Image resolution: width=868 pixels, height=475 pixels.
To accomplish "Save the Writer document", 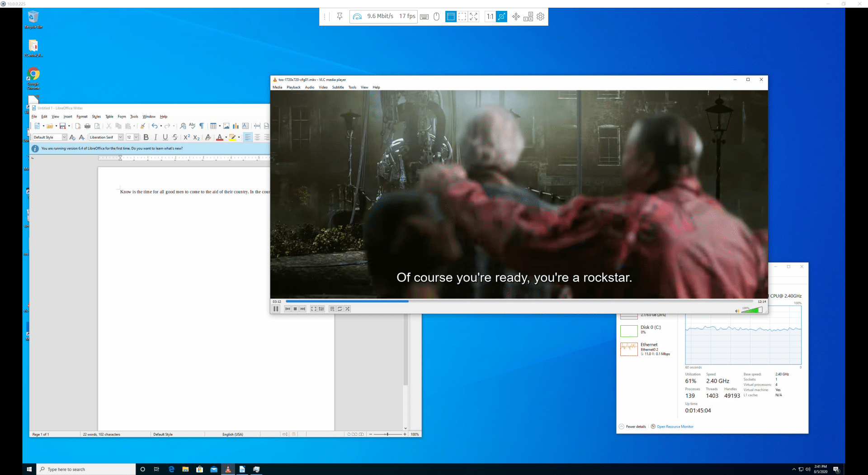I will [63, 126].
